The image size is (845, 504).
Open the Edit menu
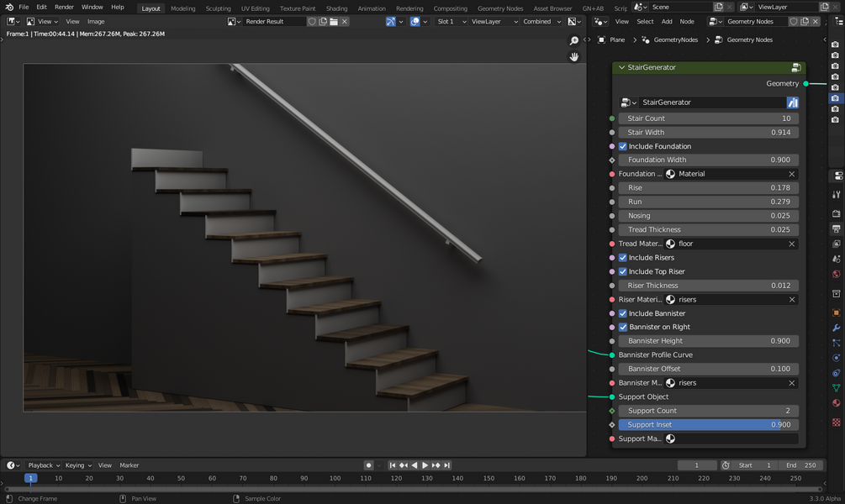tap(40, 6)
